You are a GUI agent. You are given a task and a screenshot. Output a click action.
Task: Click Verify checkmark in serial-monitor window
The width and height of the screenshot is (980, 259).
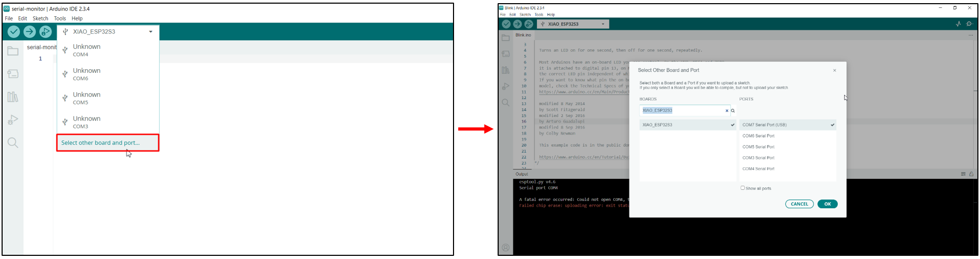14,32
